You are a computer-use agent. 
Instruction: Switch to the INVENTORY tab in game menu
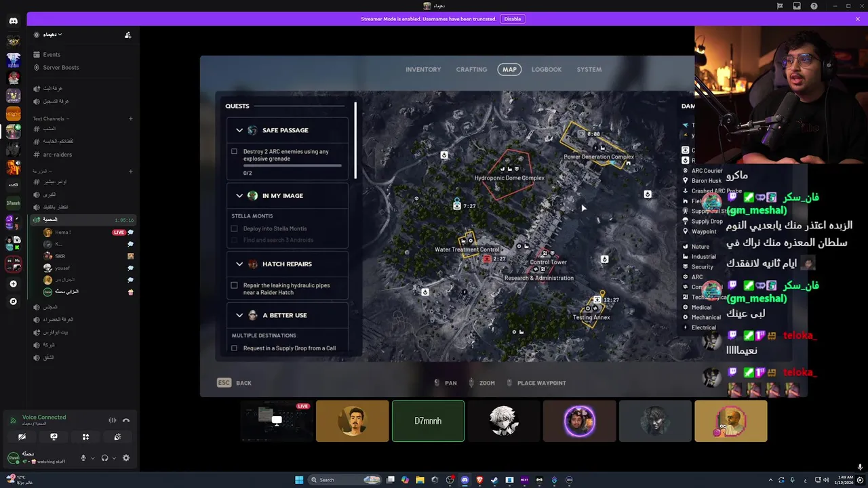[423, 69]
